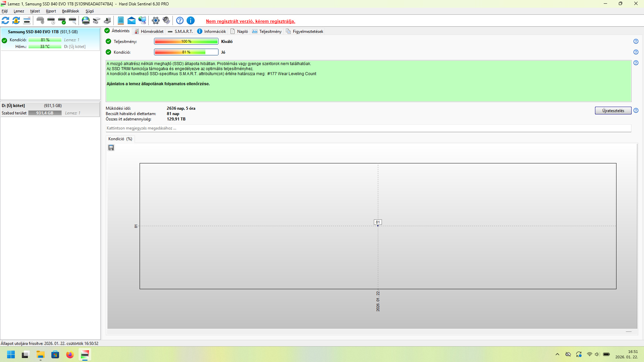
Task: Open File Explorer from the taskbar
Action: 41,355
